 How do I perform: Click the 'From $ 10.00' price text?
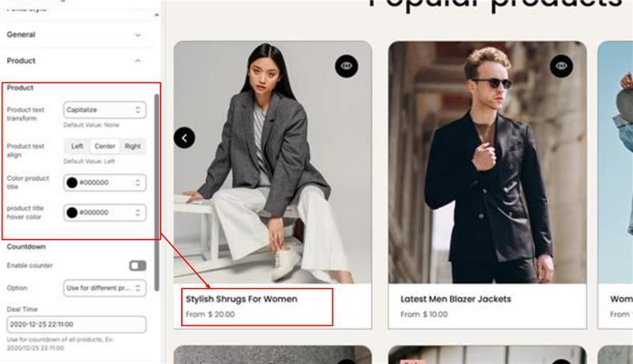click(x=424, y=314)
